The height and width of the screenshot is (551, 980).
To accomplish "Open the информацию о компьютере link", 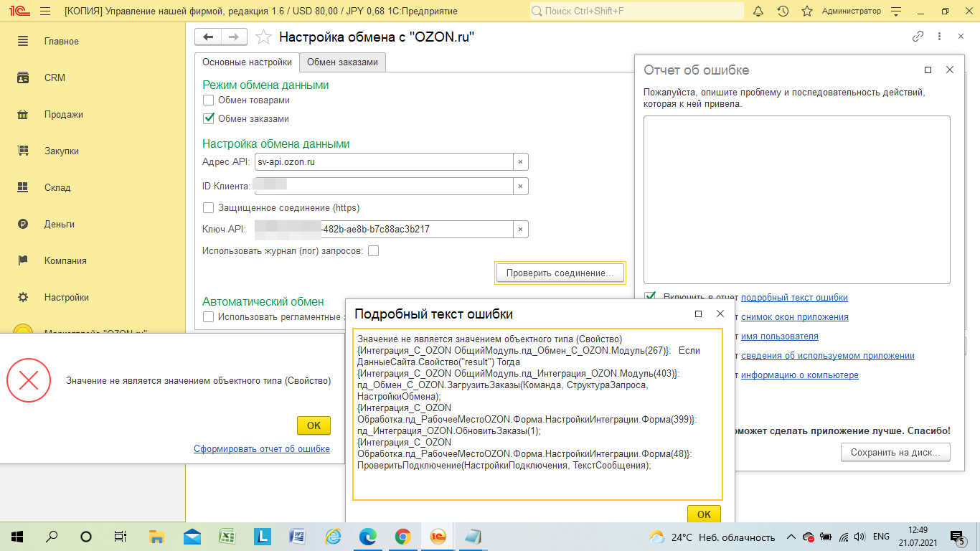I will coord(800,375).
